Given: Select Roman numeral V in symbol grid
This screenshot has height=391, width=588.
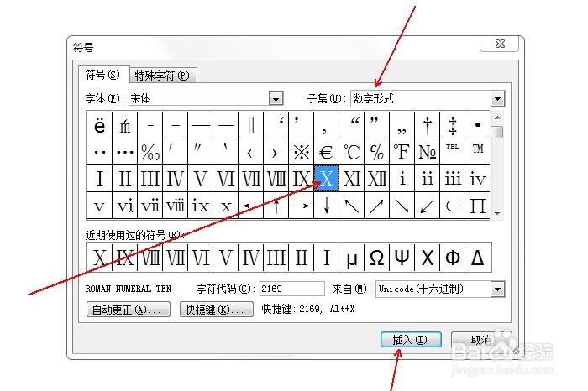Looking at the screenshot, I should pos(200,179).
